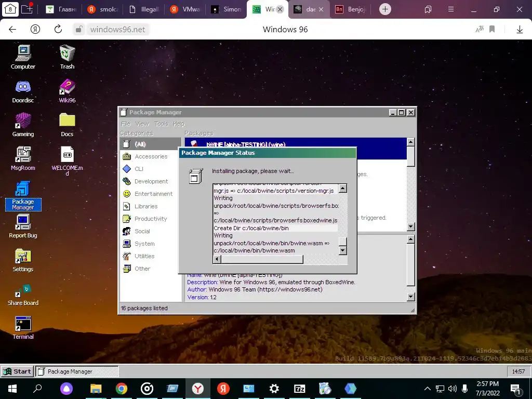Open the Help menu in Package Manager
The height and width of the screenshot is (399, 532).
[179, 124]
